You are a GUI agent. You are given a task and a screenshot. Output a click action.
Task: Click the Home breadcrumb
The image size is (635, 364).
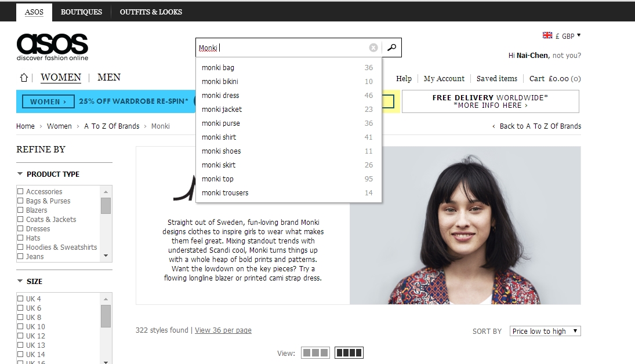(x=25, y=126)
